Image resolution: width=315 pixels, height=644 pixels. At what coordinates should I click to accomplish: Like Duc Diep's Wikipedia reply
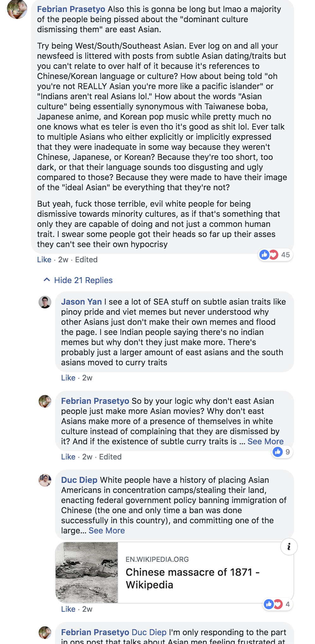click(x=68, y=609)
